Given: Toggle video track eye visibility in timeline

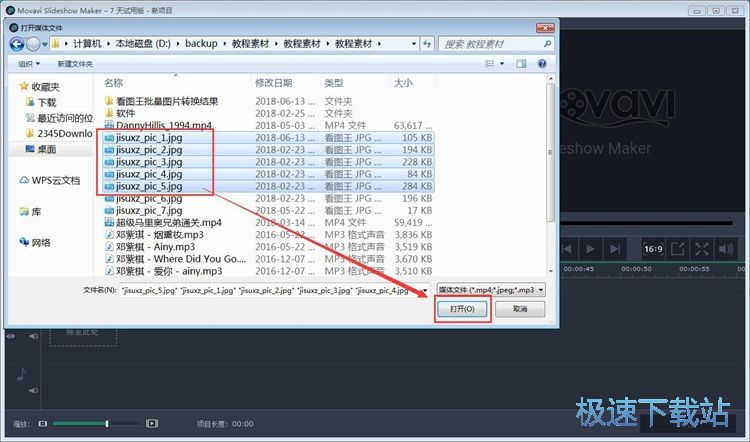Looking at the screenshot, I should point(11,336).
